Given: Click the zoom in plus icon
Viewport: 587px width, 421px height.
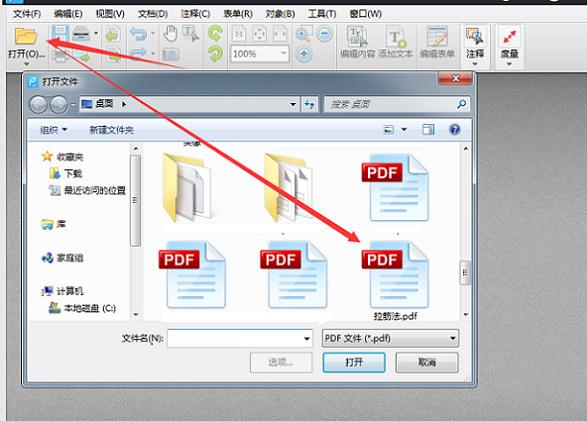Looking at the screenshot, I should click(304, 54).
